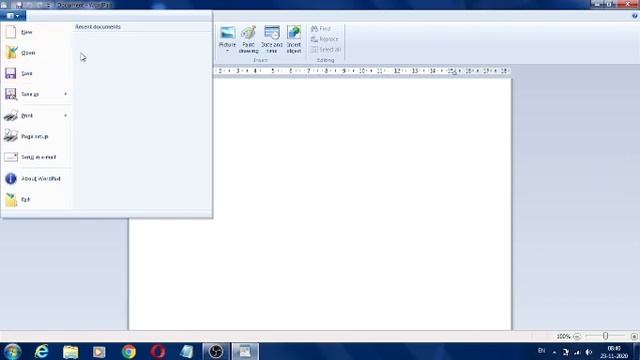Click the volume speaker tray icon
640x360 pixels.
589,352
